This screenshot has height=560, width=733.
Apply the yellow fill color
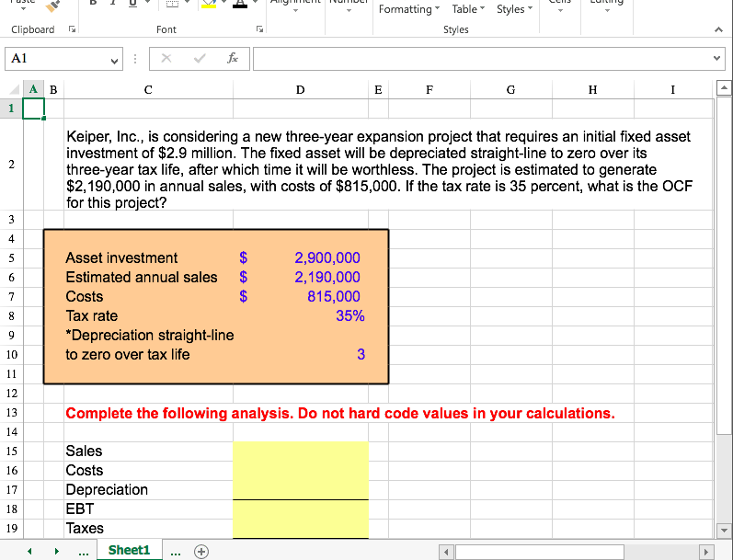209,5
